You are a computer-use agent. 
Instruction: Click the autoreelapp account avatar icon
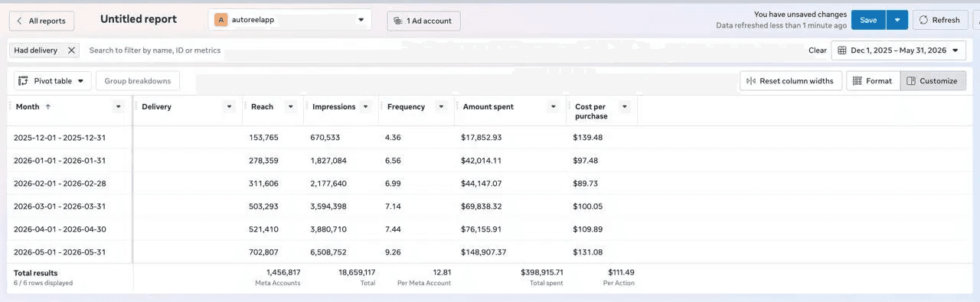pos(221,20)
